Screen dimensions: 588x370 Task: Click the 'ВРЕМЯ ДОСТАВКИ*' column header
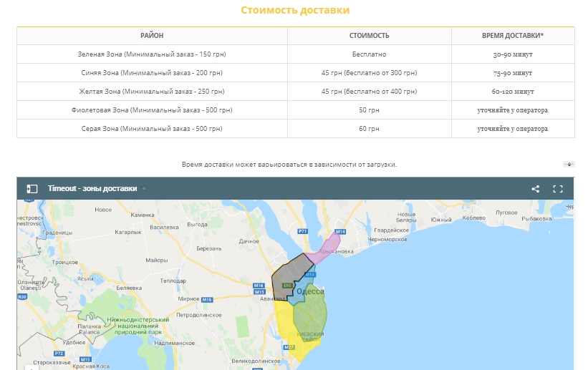click(513, 36)
